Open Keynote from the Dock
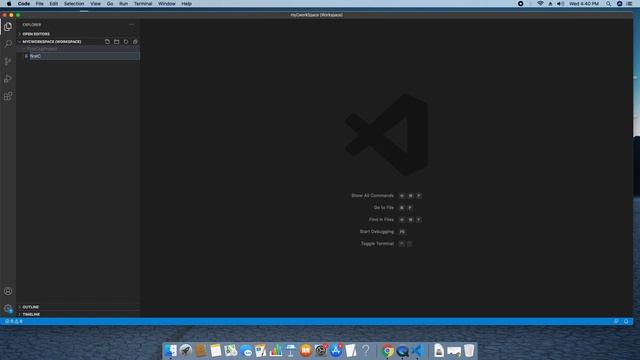 pos(291,351)
